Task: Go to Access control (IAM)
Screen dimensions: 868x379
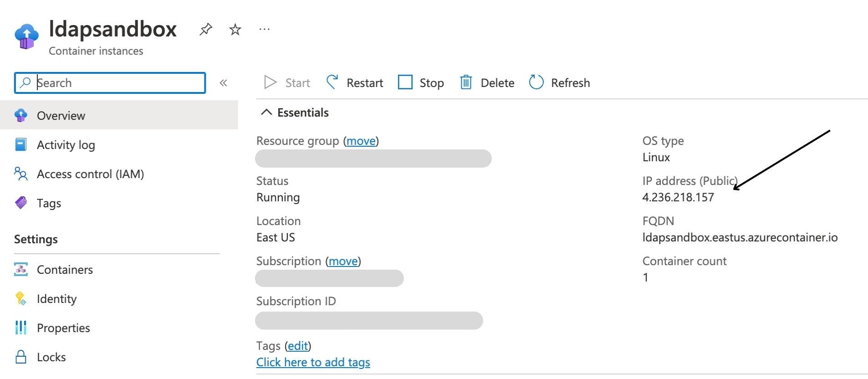Action: point(90,174)
